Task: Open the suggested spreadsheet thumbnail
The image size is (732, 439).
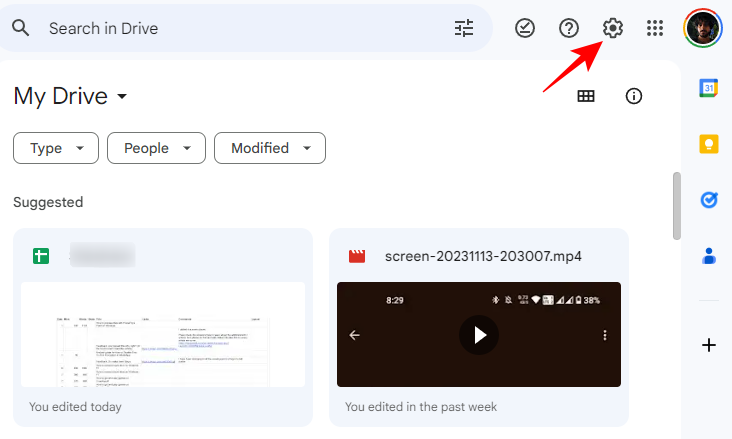Action: [x=163, y=335]
